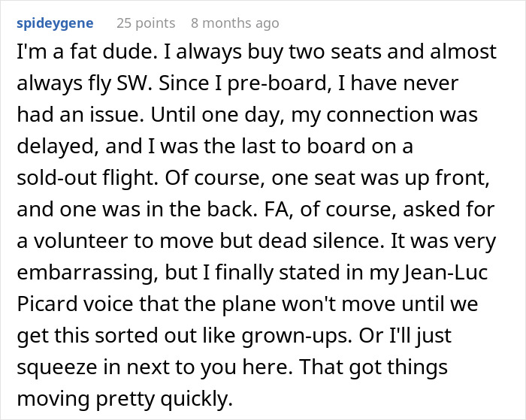The width and height of the screenshot is (526, 420).
Task: Open the 8 months ago timestamp permalink
Action: click(x=234, y=23)
